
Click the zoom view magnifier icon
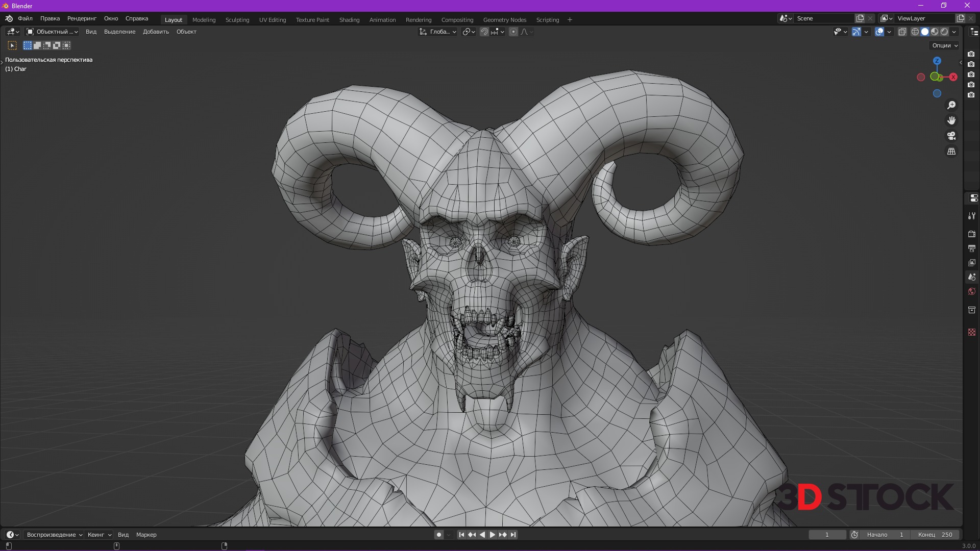[x=951, y=105]
